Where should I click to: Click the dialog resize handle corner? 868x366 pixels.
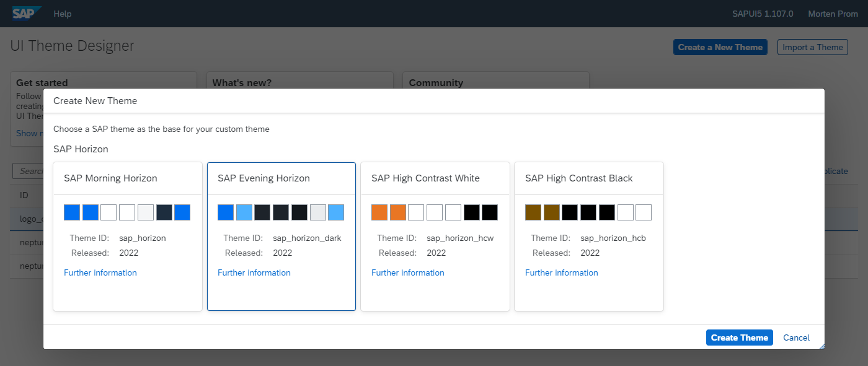tap(821, 346)
